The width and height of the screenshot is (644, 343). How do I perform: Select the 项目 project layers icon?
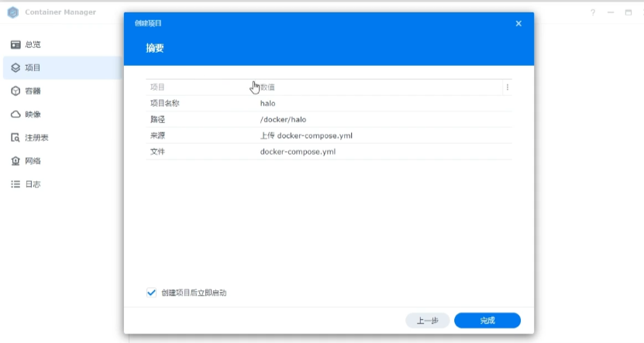[x=15, y=68]
